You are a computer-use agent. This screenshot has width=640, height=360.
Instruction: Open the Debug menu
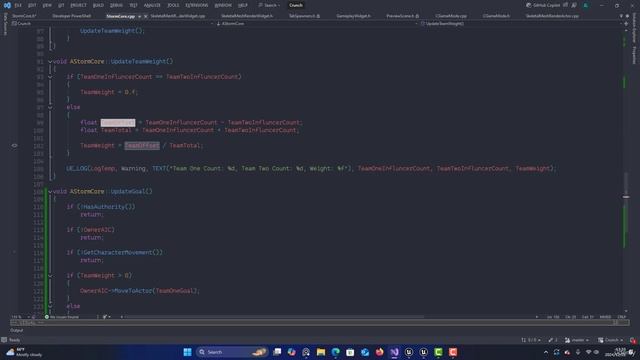coord(116,5)
